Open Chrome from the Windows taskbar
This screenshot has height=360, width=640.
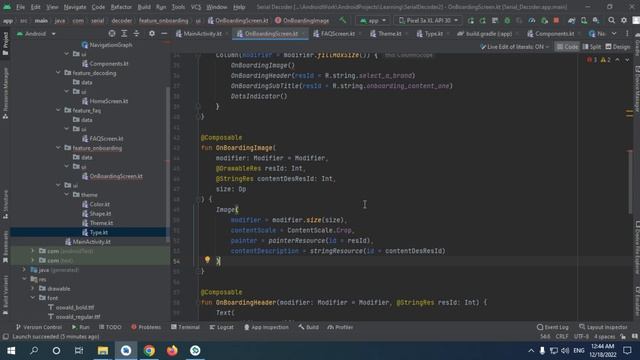149,351
